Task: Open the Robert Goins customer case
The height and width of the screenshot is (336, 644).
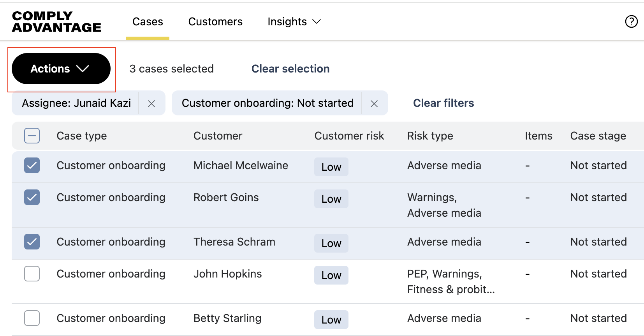Action: tap(226, 197)
